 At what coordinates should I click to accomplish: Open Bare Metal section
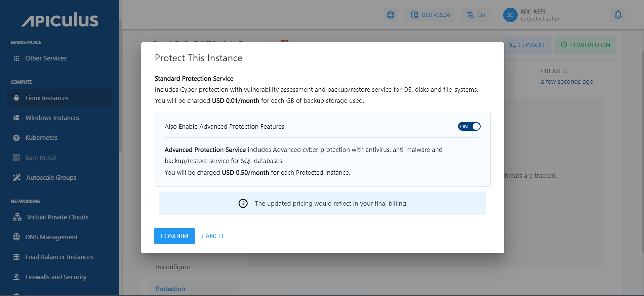tap(40, 158)
